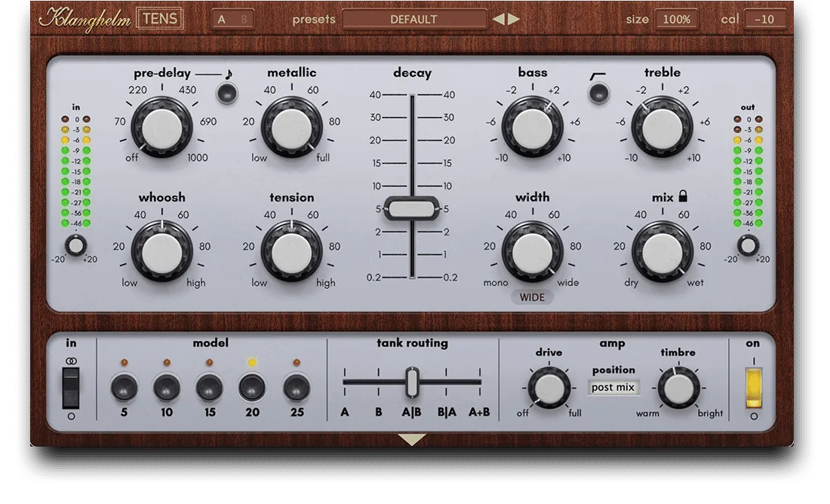This screenshot has width=830, height=504.
Task: Click the input gain trim knob
Action: pyautogui.click(x=75, y=246)
